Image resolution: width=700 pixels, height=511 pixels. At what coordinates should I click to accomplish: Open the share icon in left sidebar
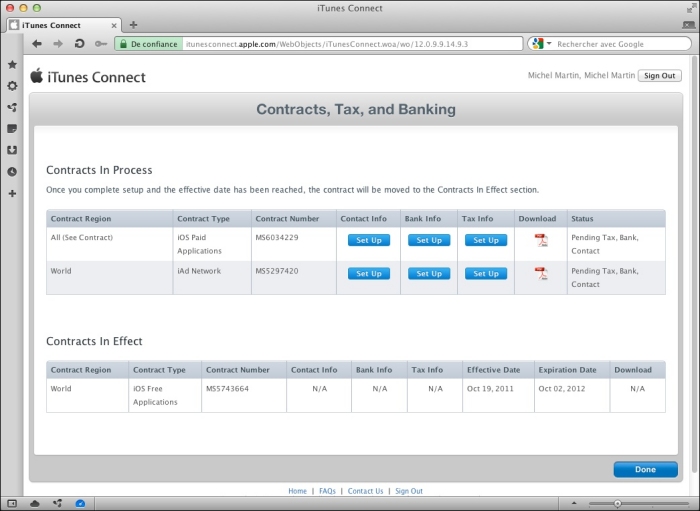click(12, 107)
